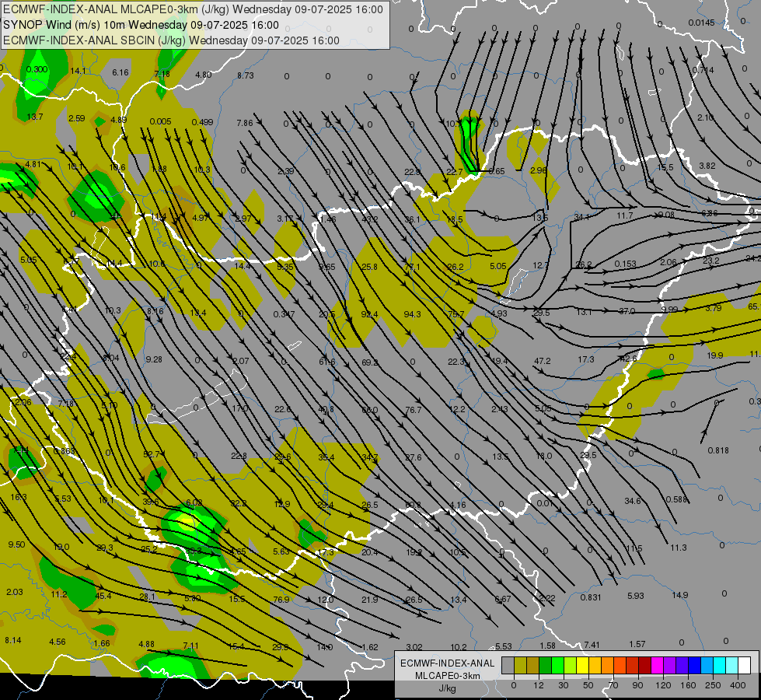Click the map value 0.300
Viewport: 761px width, 700px height.
(37, 69)
